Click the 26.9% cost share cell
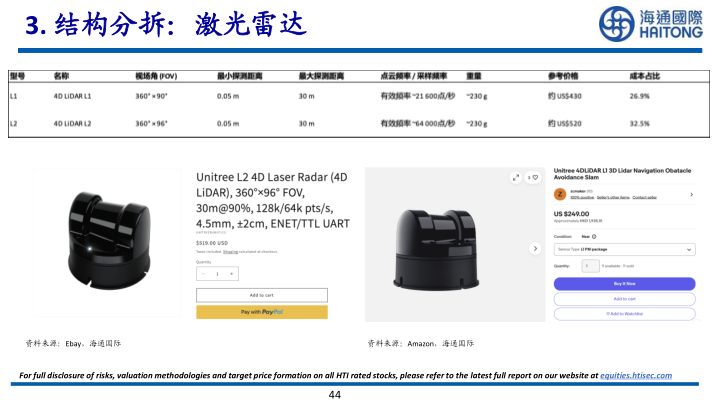This screenshot has height=405, width=720. (640, 96)
